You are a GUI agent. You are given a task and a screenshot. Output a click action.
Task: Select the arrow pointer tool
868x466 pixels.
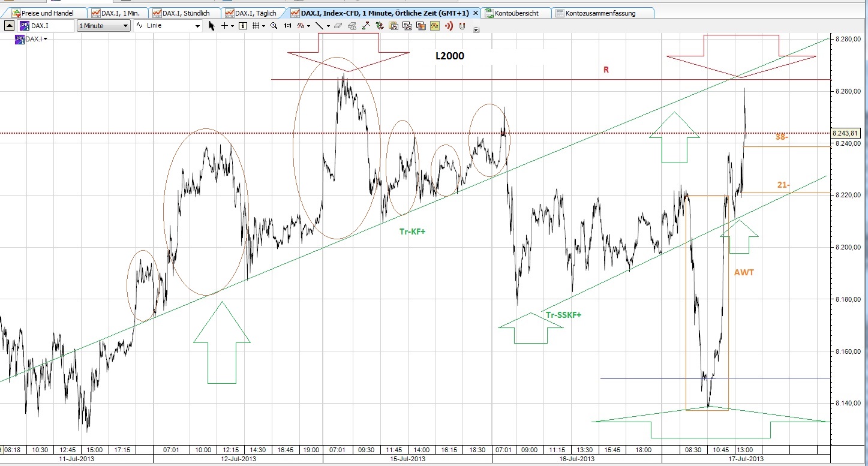(x=212, y=26)
